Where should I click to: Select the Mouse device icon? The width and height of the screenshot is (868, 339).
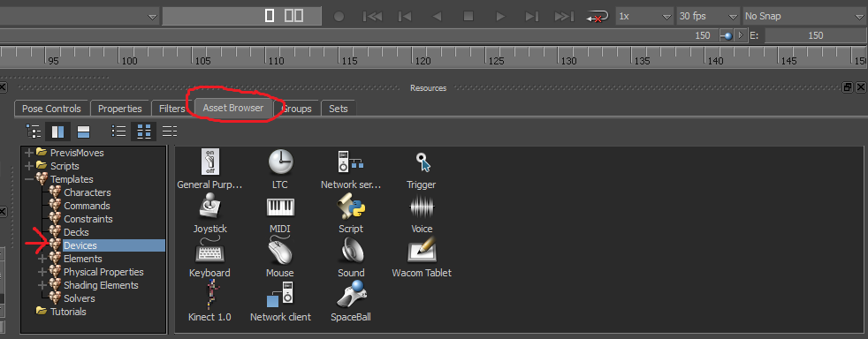click(280, 251)
